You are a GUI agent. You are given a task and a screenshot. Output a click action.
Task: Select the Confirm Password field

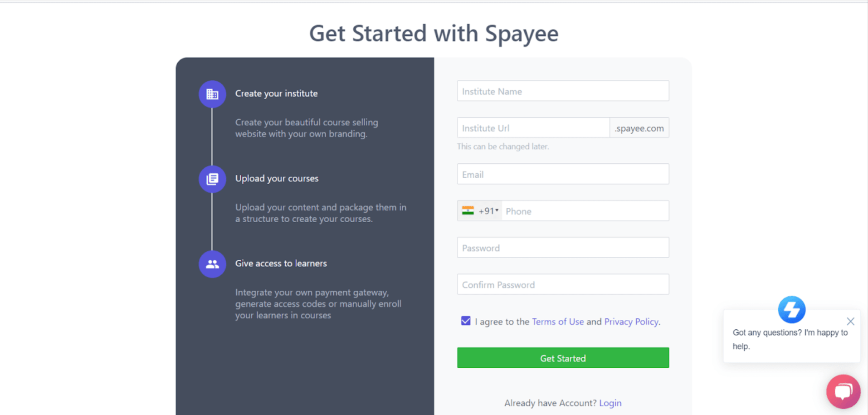tap(563, 284)
